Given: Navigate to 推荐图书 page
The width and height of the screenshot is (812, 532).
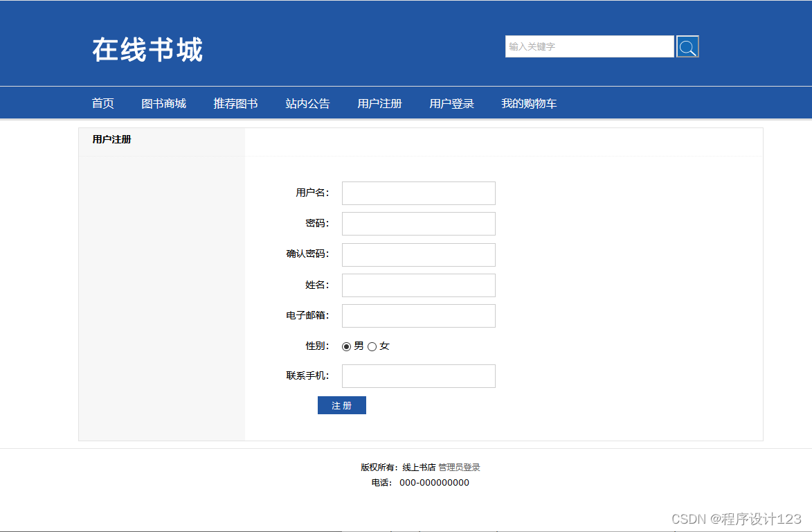Looking at the screenshot, I should tap(235, 103).
